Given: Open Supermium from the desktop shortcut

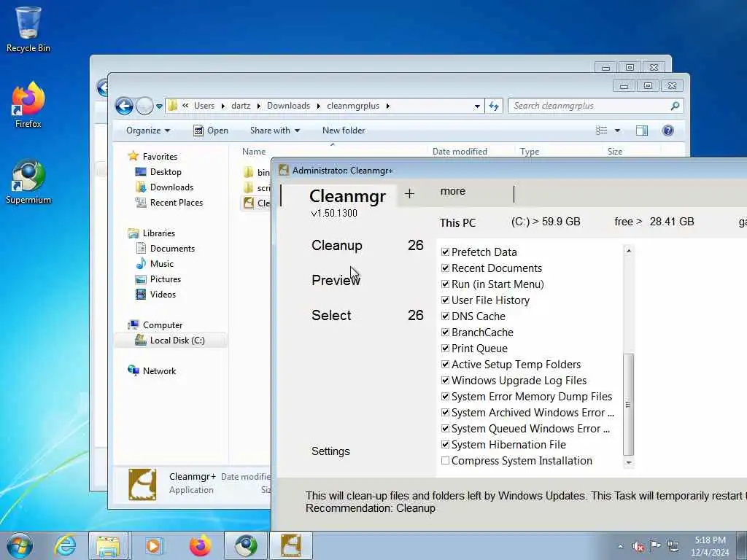Looking at the screenshot, I should click(x=28, y=182).
